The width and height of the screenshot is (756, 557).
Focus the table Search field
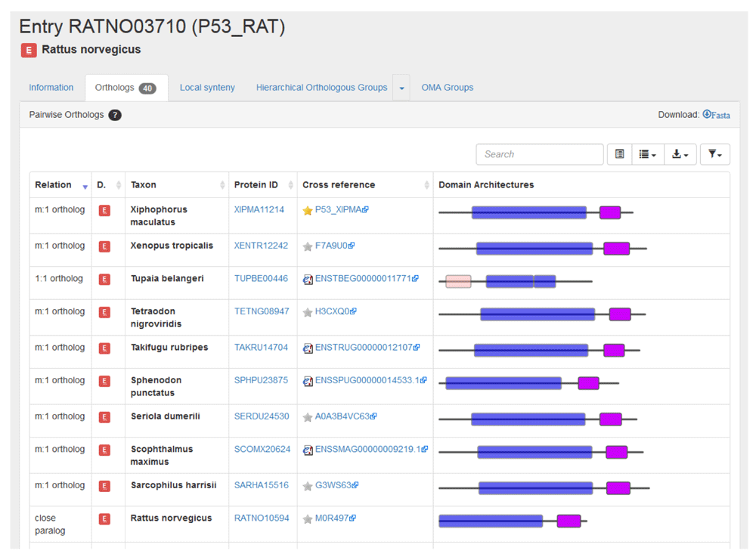click(540, 154)
